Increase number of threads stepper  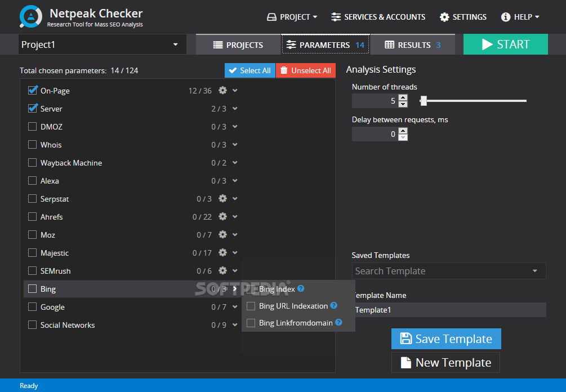403,97
